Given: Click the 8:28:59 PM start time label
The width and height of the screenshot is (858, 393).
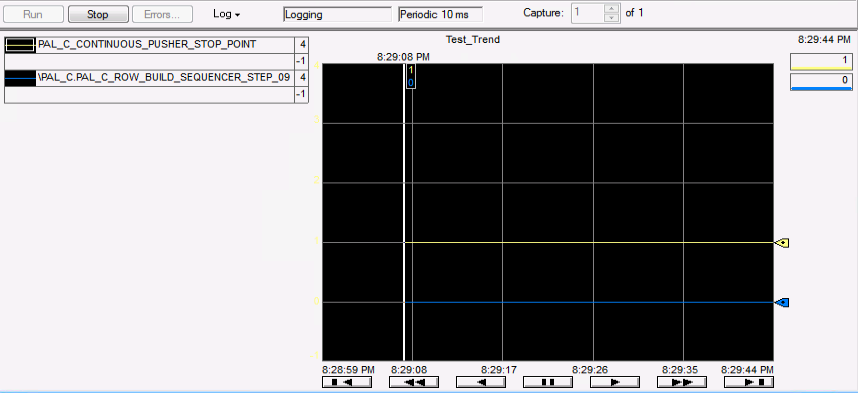Looking at the screenshot, I should [x=349, y=369].
